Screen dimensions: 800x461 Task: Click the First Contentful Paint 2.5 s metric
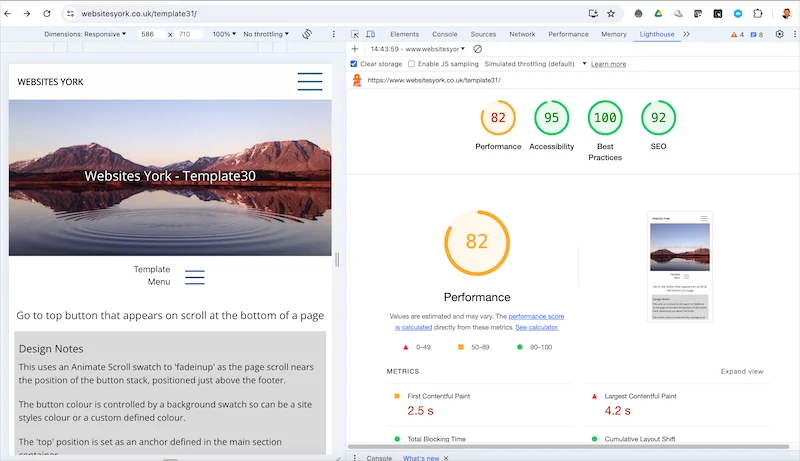coord(480,405)
